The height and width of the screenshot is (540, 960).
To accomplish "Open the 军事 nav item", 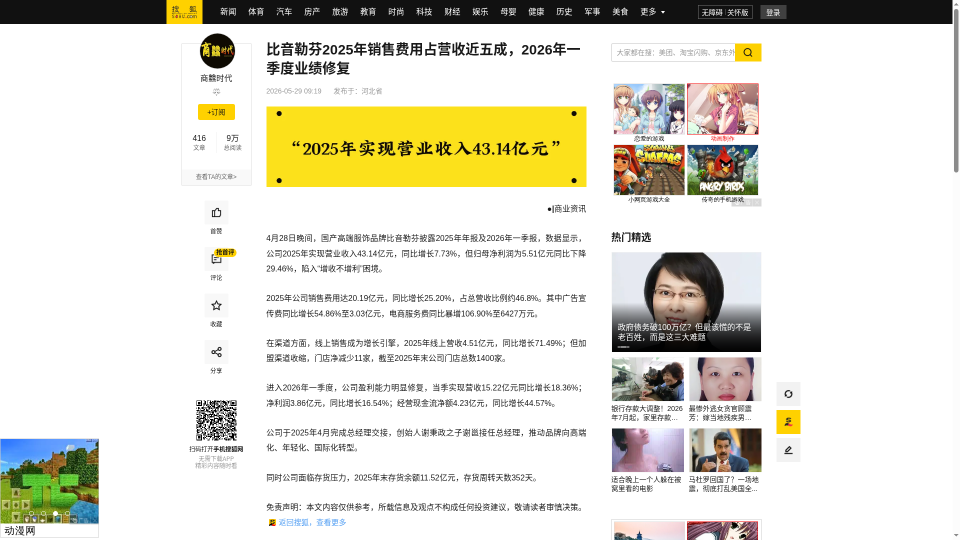I will 592,12.
